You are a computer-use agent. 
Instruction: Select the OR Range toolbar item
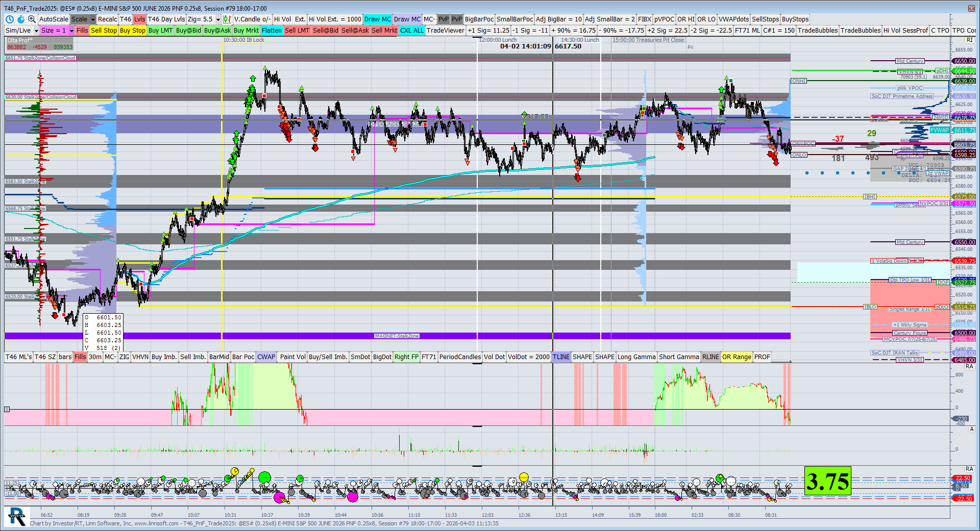pos(737,357)
